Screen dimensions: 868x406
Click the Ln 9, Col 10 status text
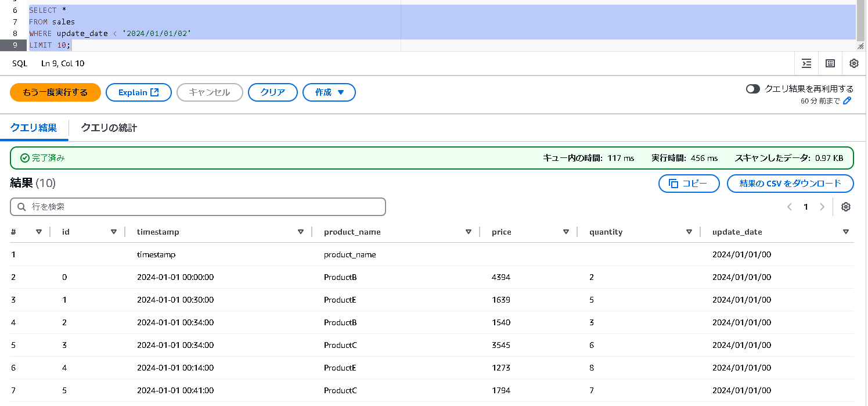pyautogui.click(x=63, y=63)
